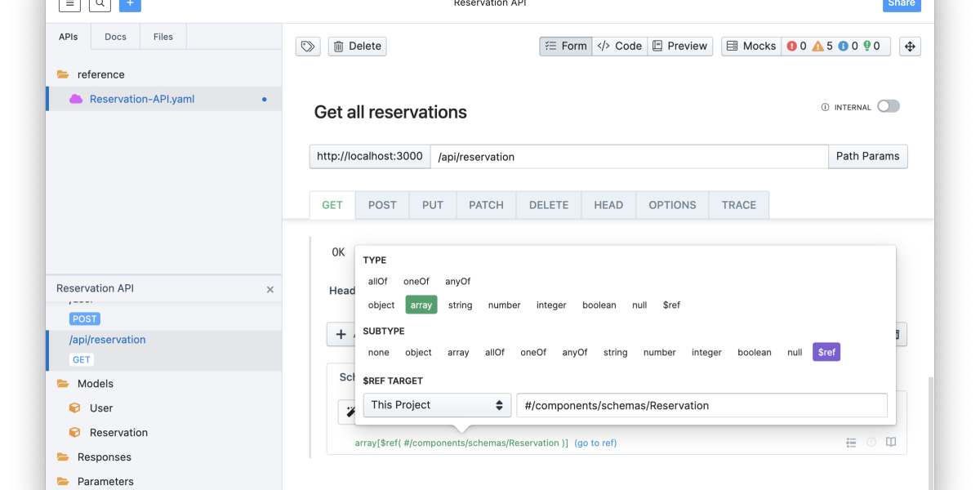Switch to the POST method tab
The width and height of the screenshot is (980, 490).
point(381,205)
